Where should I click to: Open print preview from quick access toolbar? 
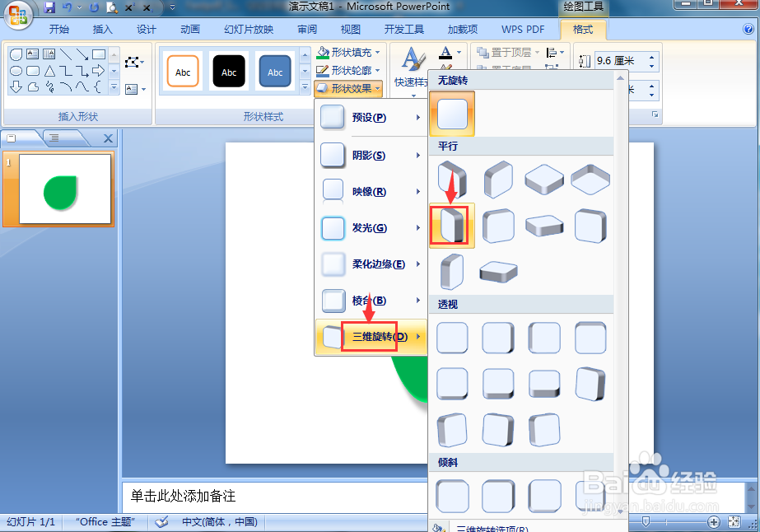coord(112,7)
